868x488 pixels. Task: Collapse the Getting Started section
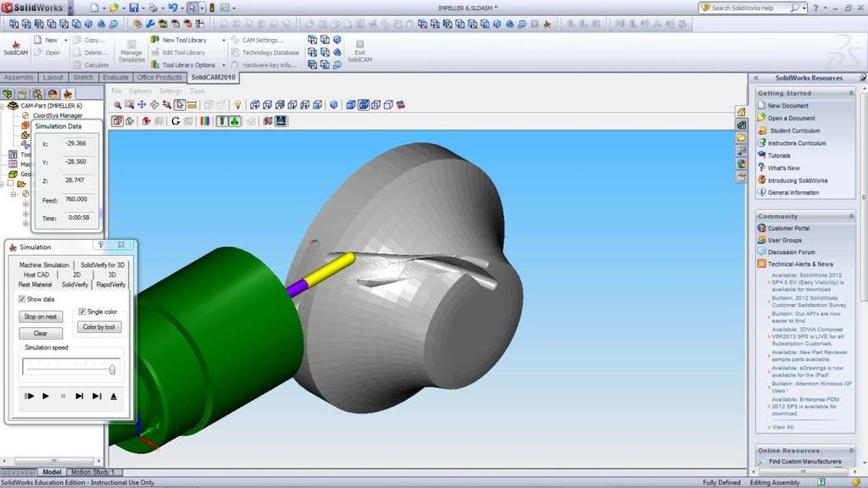click(851, 93)
